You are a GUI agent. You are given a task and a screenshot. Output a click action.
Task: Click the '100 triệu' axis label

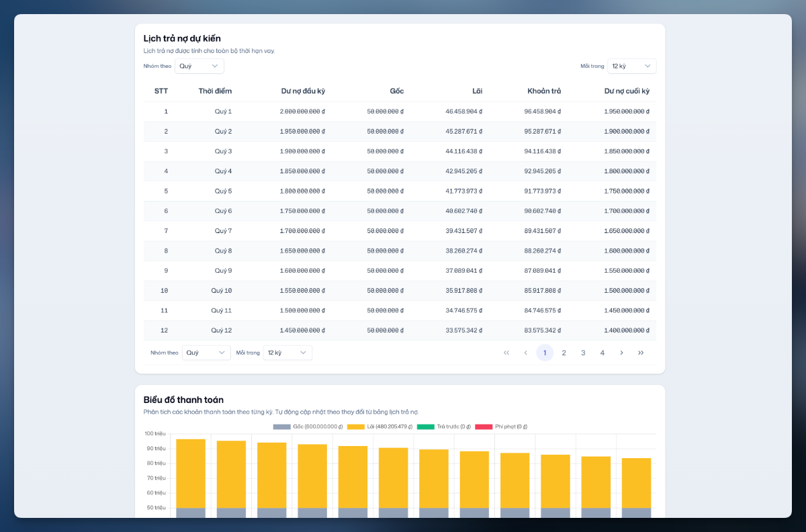(155, 433)
